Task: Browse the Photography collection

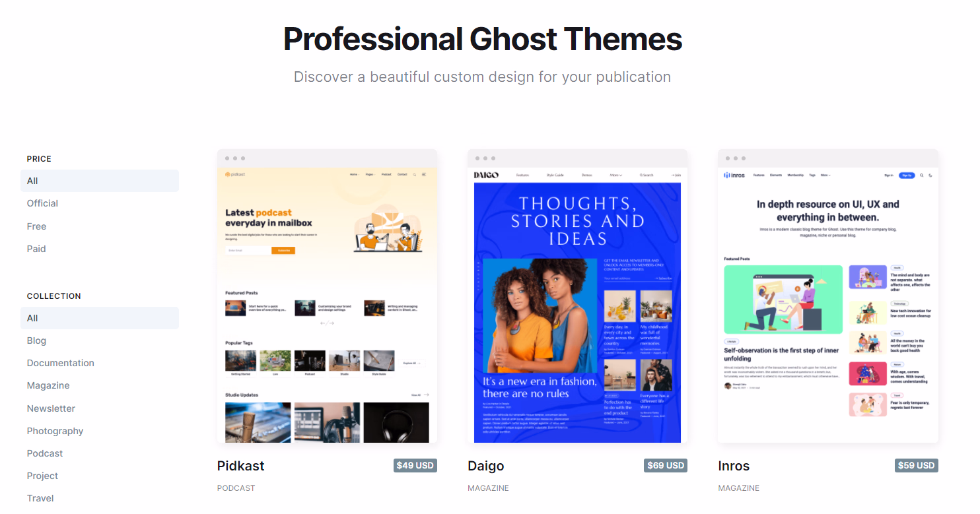Action: 55,431
